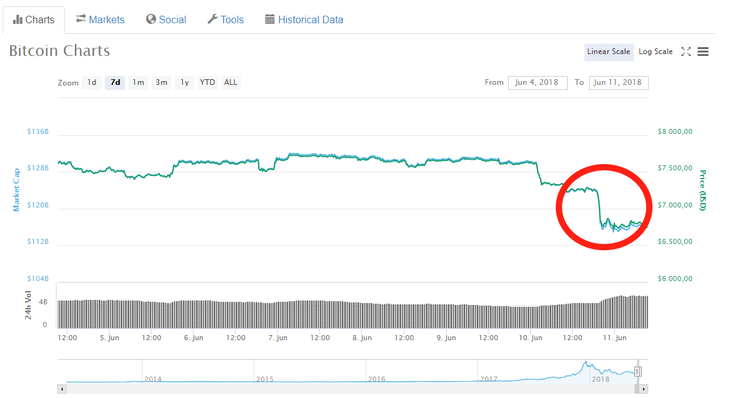This screenshot has height=398, width=736.
Task: Click the wrench icon beside Tools
Action: (x=212, y=19)
